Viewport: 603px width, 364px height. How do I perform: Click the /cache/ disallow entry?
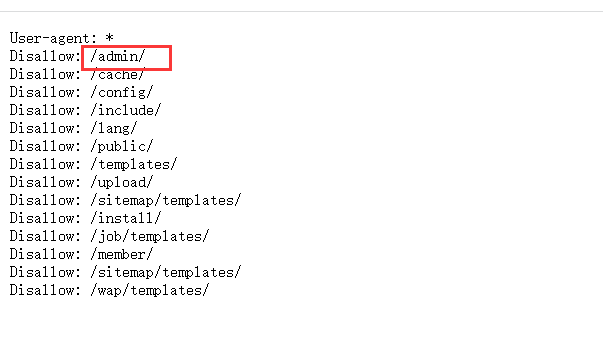tap(118, 74)
